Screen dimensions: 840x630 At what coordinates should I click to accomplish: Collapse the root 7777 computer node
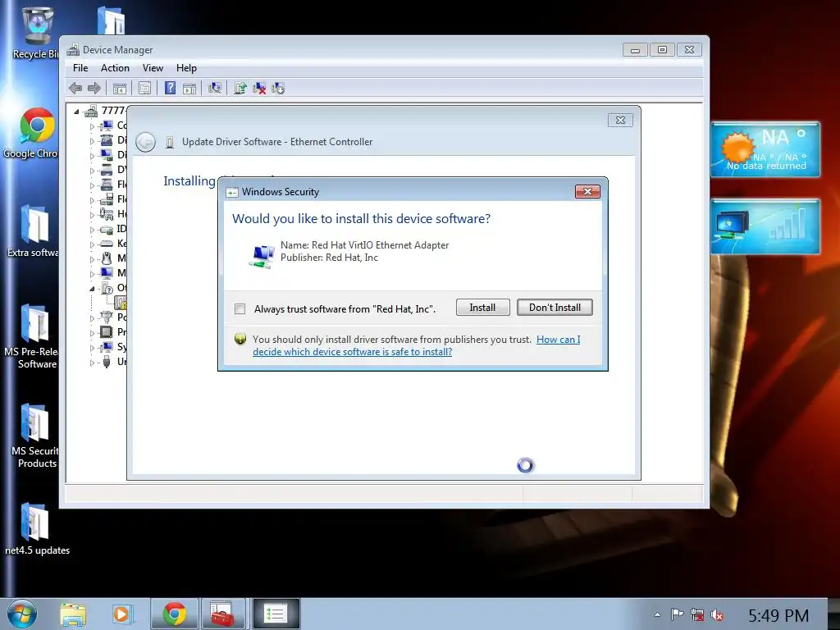click(x=76, y=112)
